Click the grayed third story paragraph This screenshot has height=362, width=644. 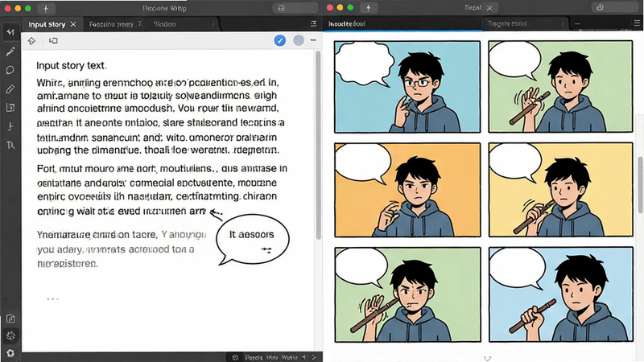point(122,249)
